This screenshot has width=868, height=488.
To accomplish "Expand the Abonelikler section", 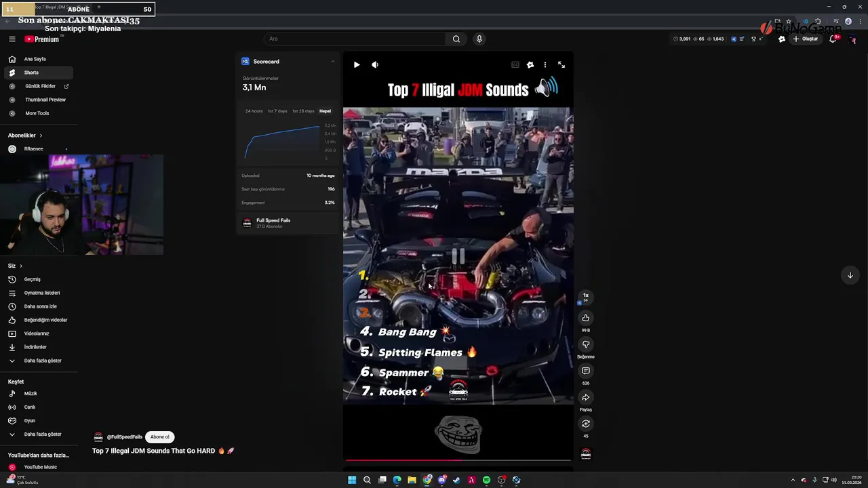I will [25, 136].
